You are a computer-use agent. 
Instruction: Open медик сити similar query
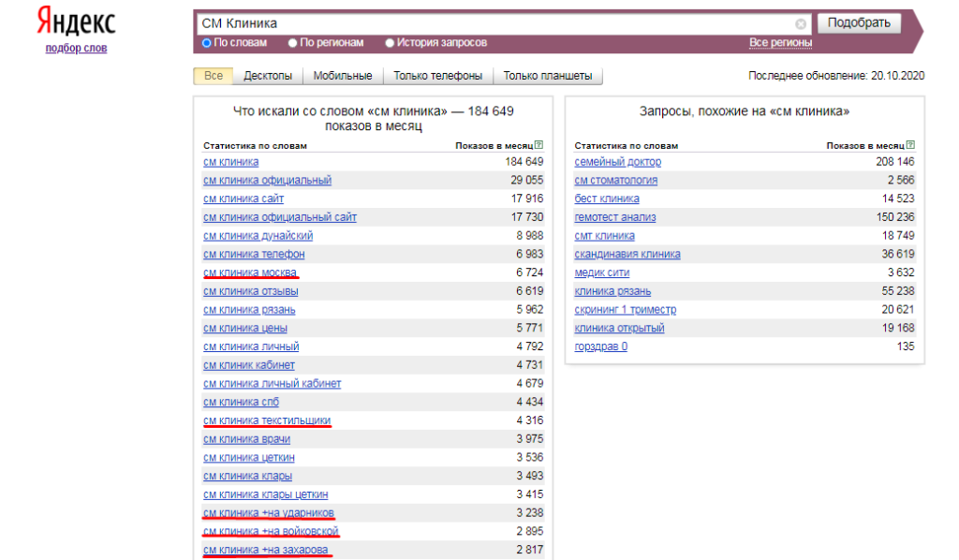602,273
